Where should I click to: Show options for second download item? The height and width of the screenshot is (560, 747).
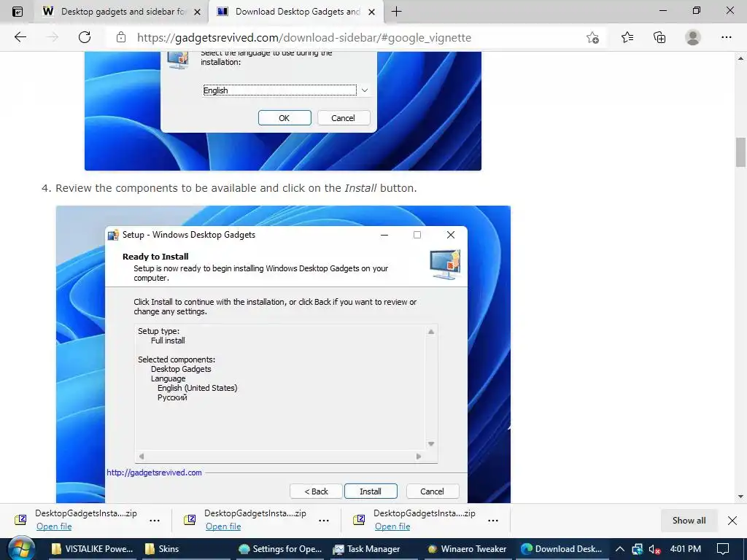[323, 521]
